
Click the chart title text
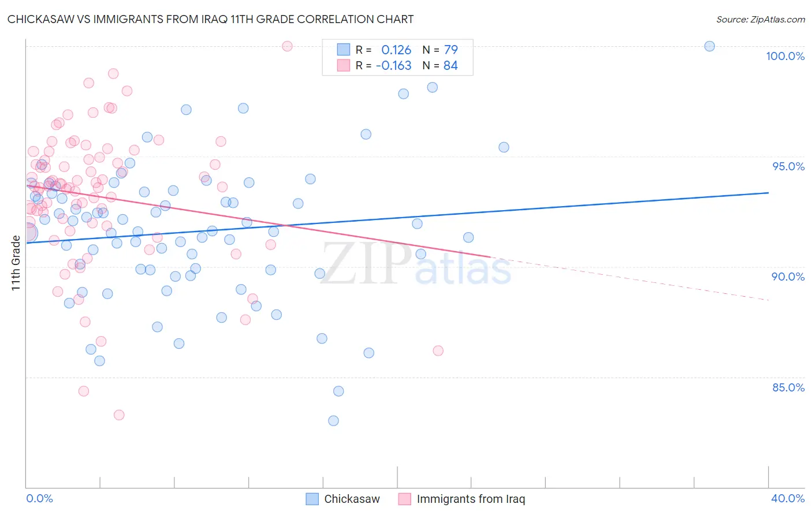click(x=210, y=19)
